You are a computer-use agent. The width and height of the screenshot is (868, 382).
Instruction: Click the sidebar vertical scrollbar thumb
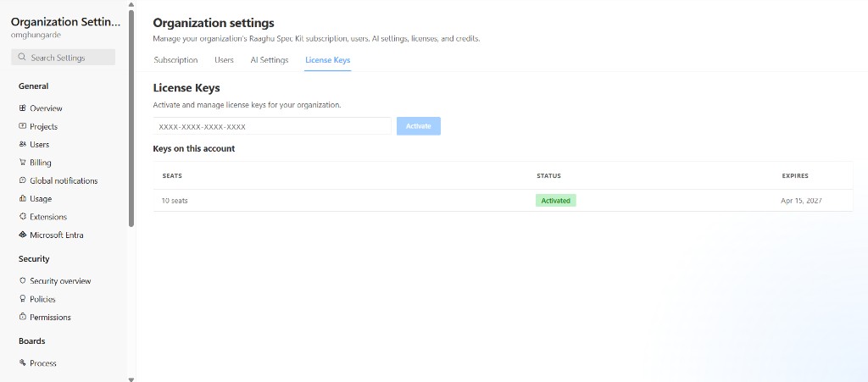tap(131, 119)
